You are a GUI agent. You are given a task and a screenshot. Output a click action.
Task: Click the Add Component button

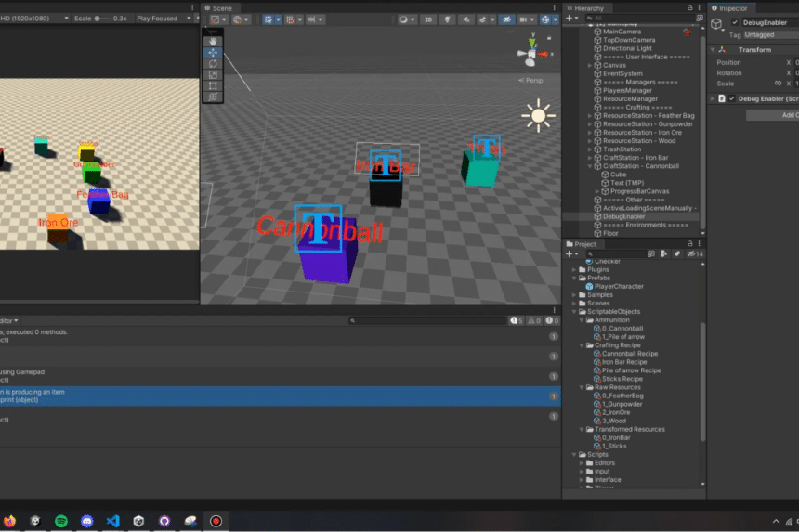(772, 115)
